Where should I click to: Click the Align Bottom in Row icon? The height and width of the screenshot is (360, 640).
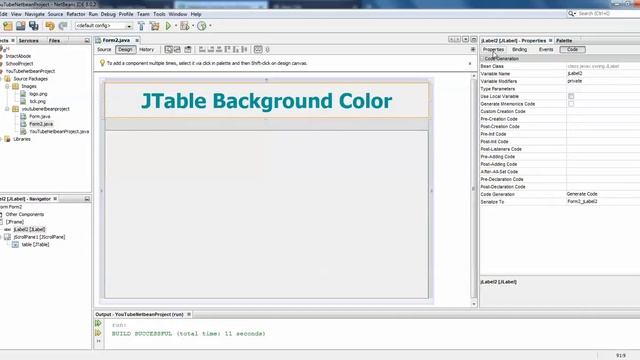click(x=236, y=49)
